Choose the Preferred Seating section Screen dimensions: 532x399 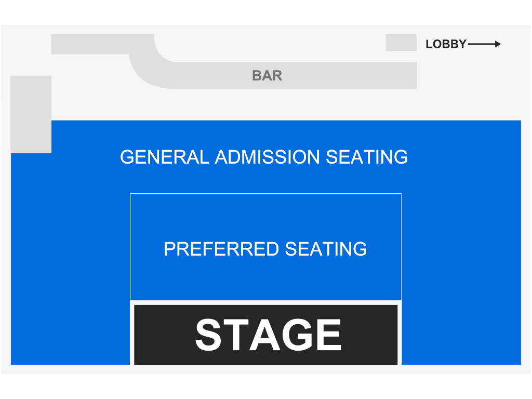click(x=266, y=247)
